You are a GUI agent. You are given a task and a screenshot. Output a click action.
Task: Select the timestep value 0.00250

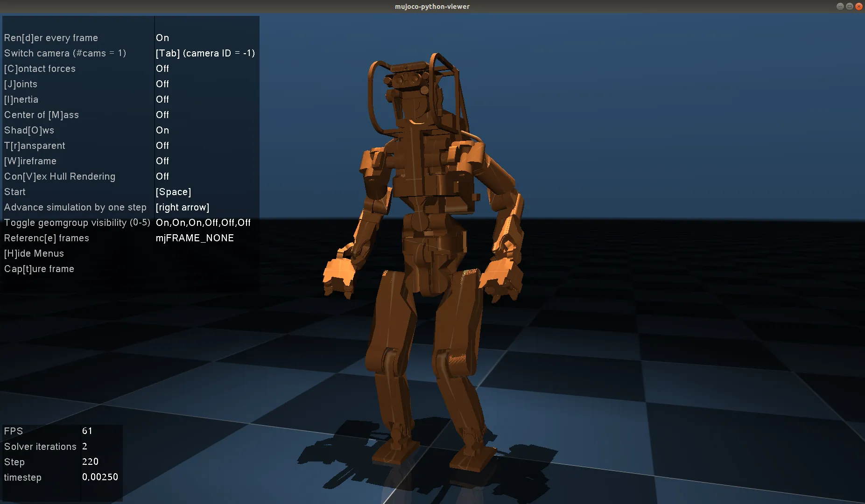pos(100,477)
